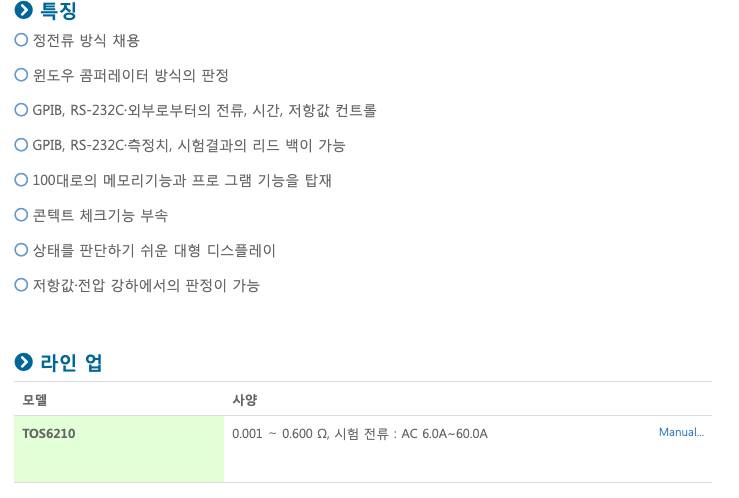Click the circle bullet for 윈도우 콤퍼레이터 방식
The width and height of the screenshot is (739, 498).
coord(21,74)
